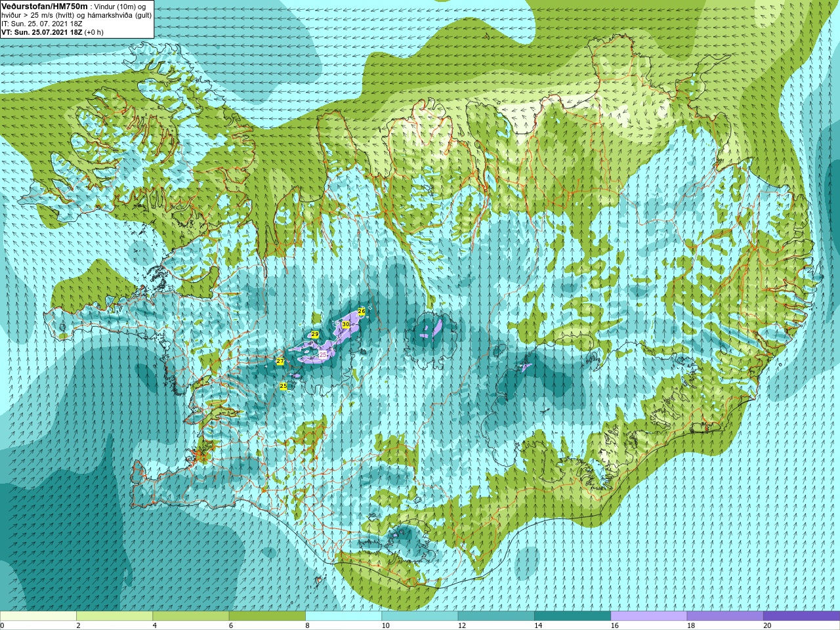Click the 0–2 m/s pale yellow legend swatch
The image size is (840, 630).
tap(38, 616)
